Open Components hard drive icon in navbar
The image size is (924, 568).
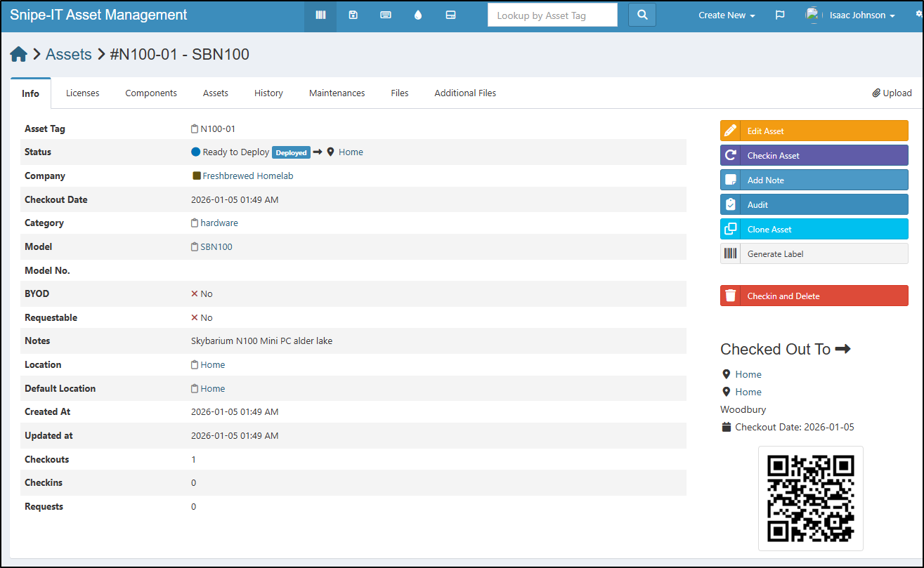(451, 15)
